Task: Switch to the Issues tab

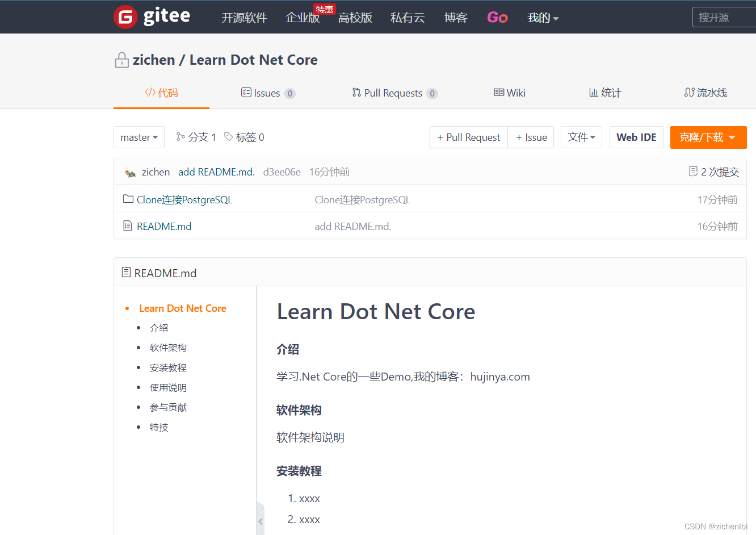Action: (267, 93)
